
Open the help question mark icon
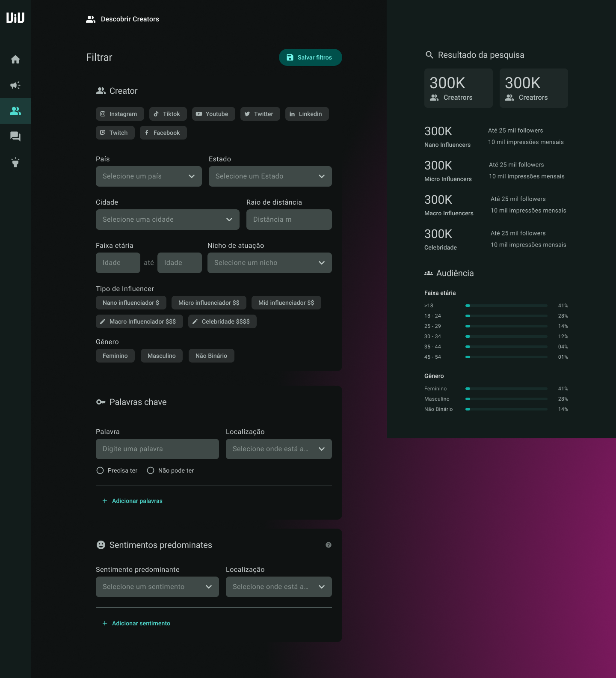(329, 545)
